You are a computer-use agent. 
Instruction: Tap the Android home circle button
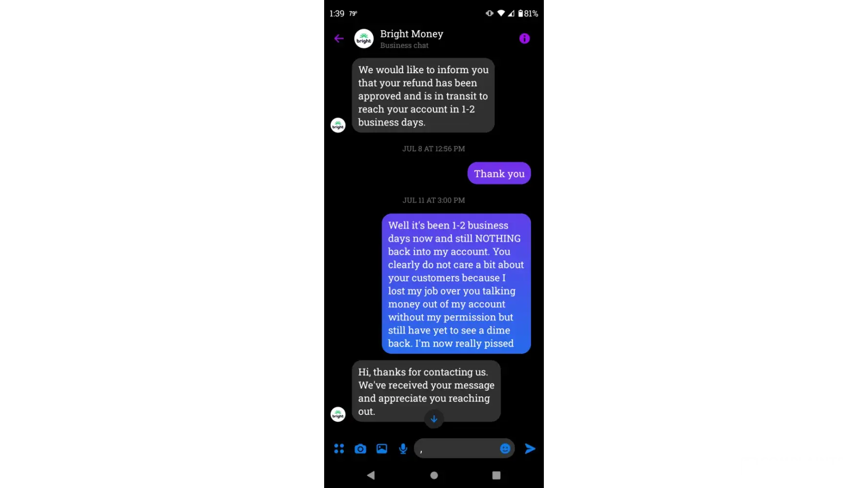(x=434, y=475)
